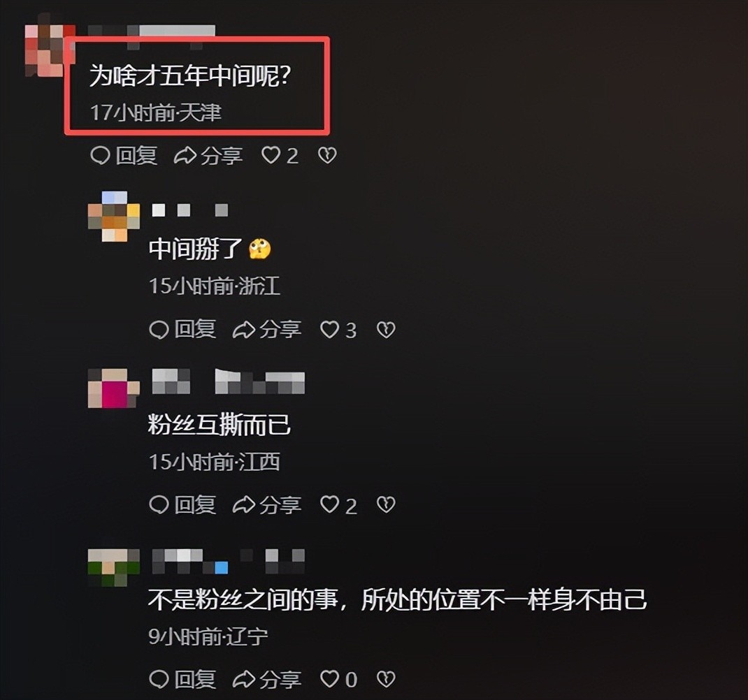Click the share arrow icon under the '中间掰了' reply

[244, 330]
